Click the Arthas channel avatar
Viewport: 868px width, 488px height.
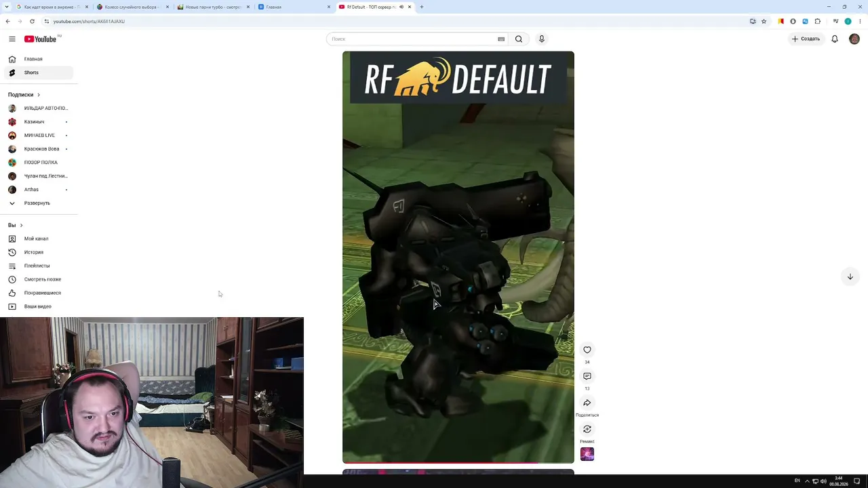12,190
